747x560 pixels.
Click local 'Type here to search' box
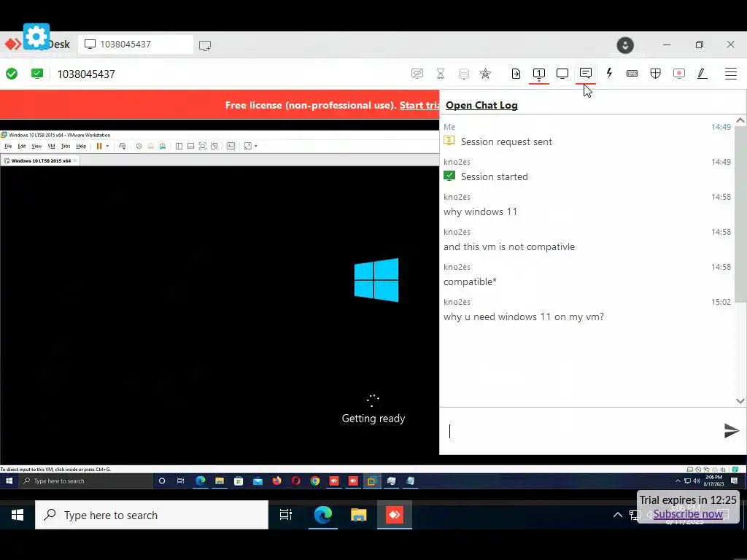click(x=152, y=516)
